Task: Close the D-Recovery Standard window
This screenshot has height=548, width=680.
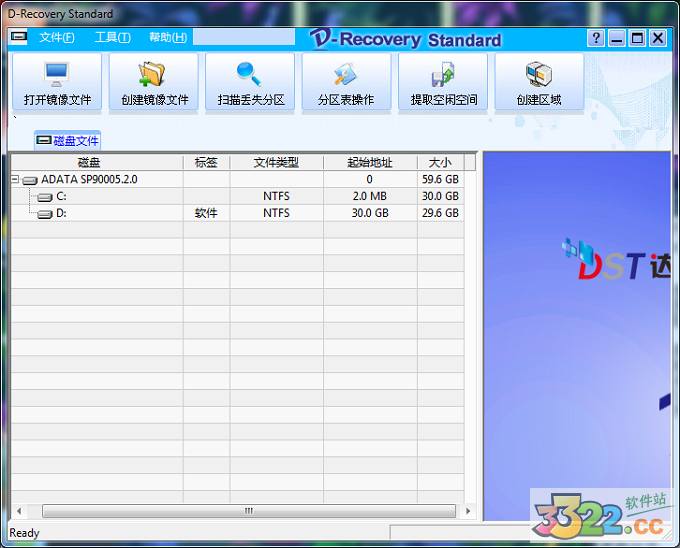Action: click(658, 38)
